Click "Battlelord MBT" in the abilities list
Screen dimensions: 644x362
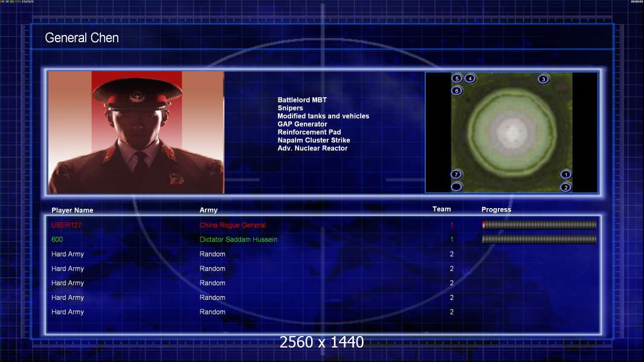click(302, 100)
